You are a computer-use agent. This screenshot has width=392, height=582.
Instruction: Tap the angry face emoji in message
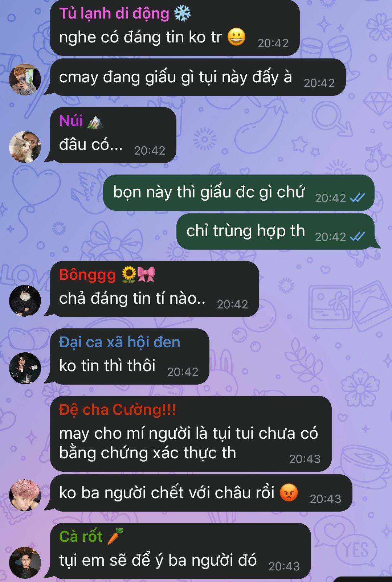pyautogui.click(x=289, y=493)
